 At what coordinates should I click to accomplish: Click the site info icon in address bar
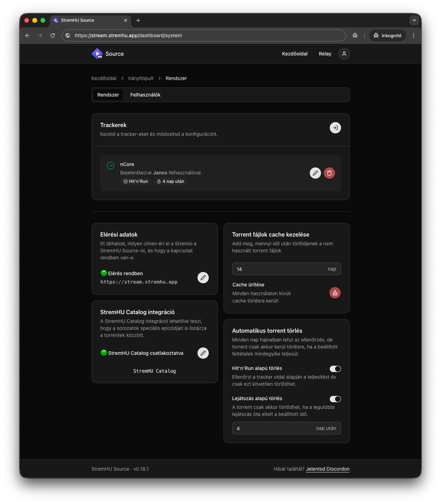point(68,35)
